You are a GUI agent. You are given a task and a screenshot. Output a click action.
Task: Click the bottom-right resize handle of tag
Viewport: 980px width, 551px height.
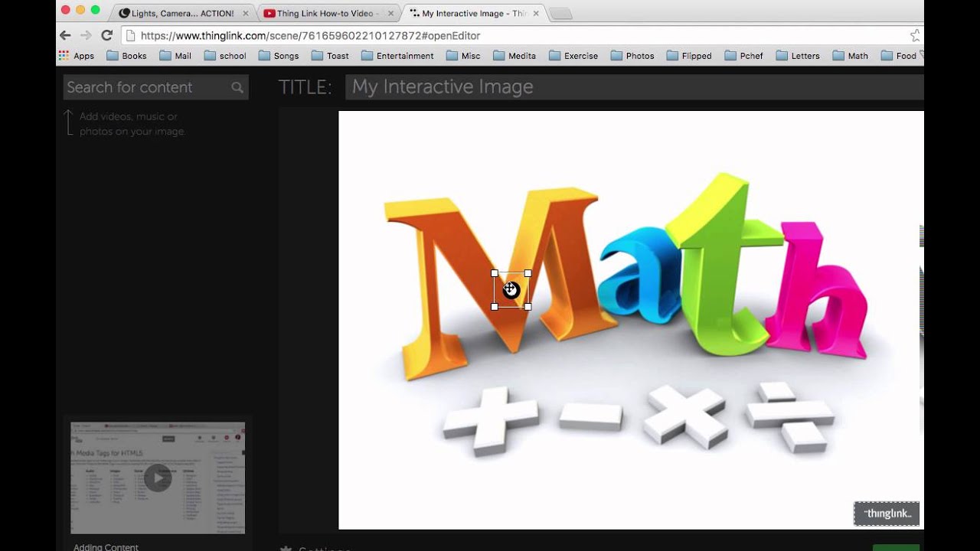[528, 306]
